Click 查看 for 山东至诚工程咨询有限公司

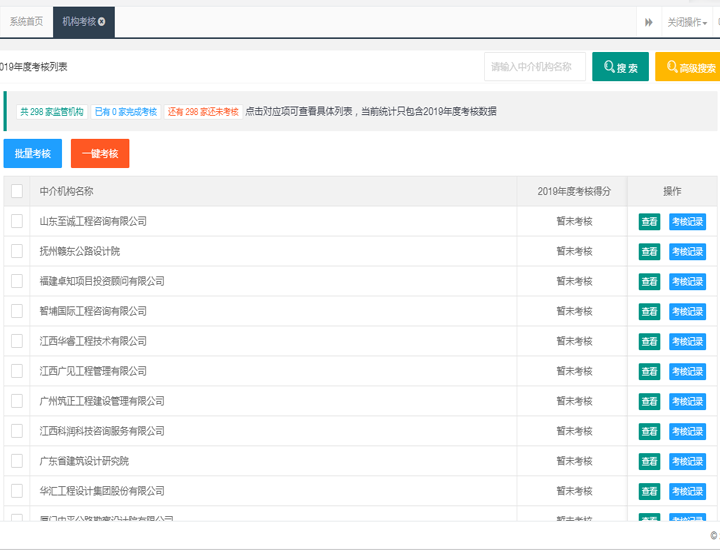pos(649,222)
